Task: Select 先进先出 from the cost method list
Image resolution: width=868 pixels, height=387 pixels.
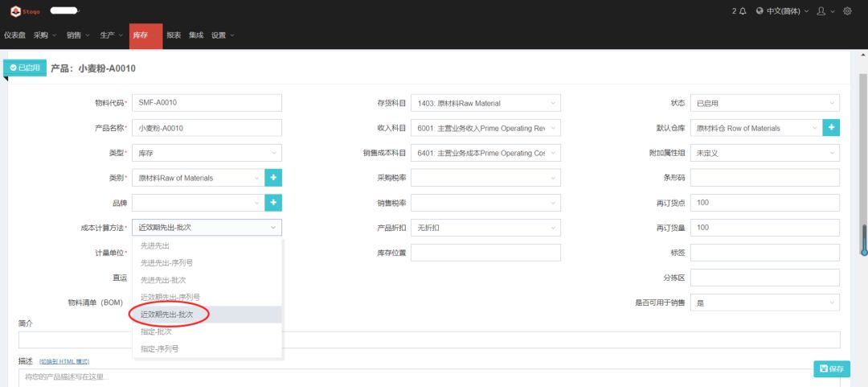Action: point(155,245)
